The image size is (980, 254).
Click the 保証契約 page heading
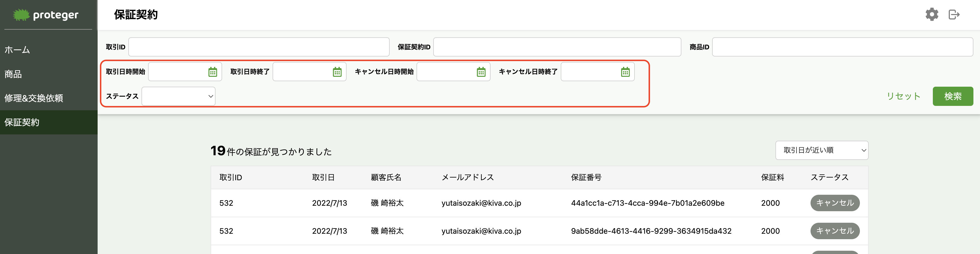tap(135, 15)
